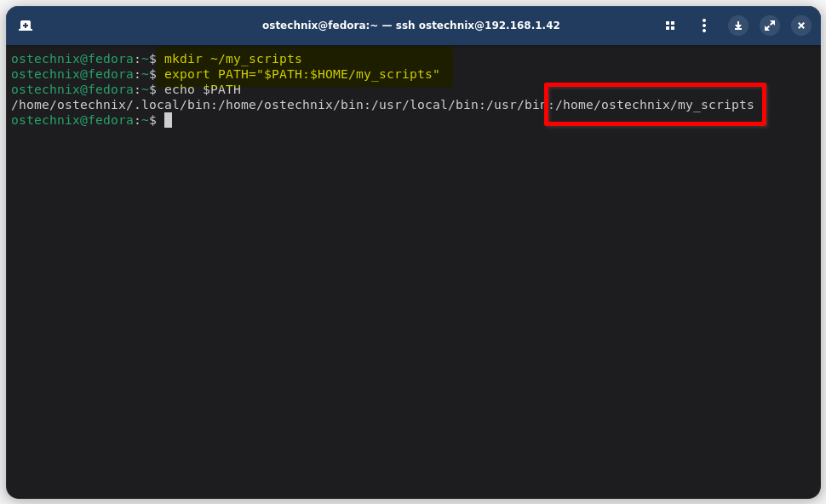Open the three-dot main menu
This screenshot has width=826, height=504.
704,26
